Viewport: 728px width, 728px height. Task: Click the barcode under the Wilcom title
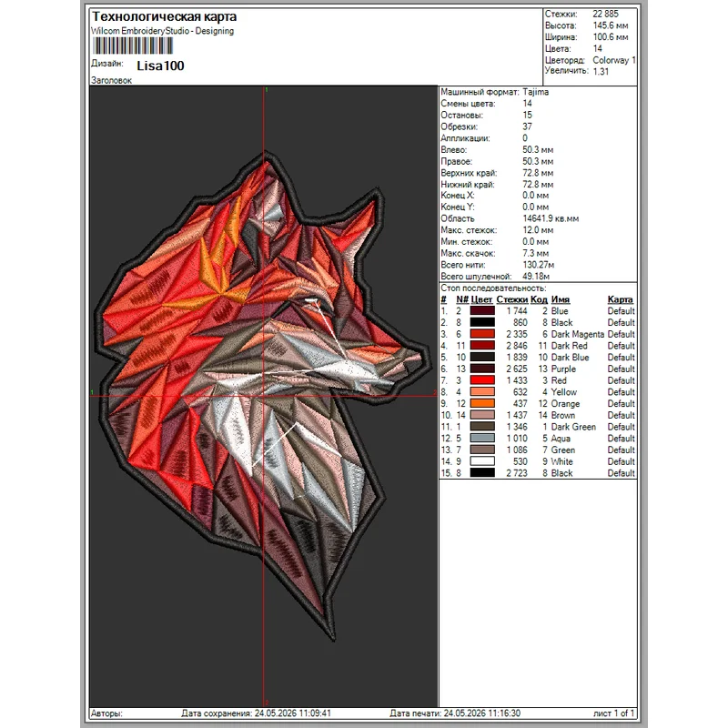[x=133, y=45]
